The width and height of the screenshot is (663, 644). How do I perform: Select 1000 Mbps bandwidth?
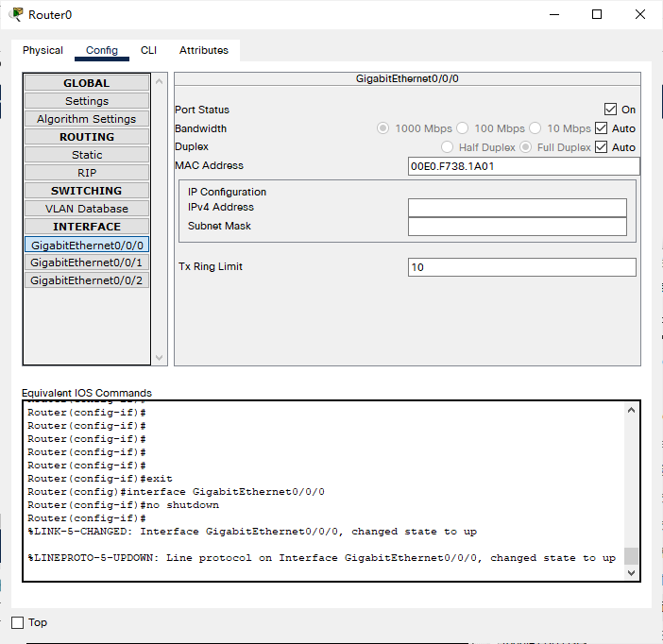coord(382,128)
